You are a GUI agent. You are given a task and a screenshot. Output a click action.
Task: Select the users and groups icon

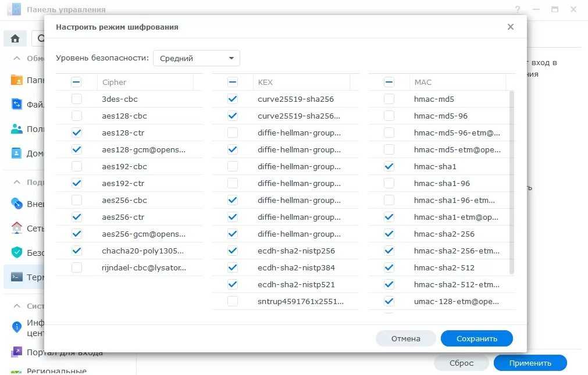[17, 129]
